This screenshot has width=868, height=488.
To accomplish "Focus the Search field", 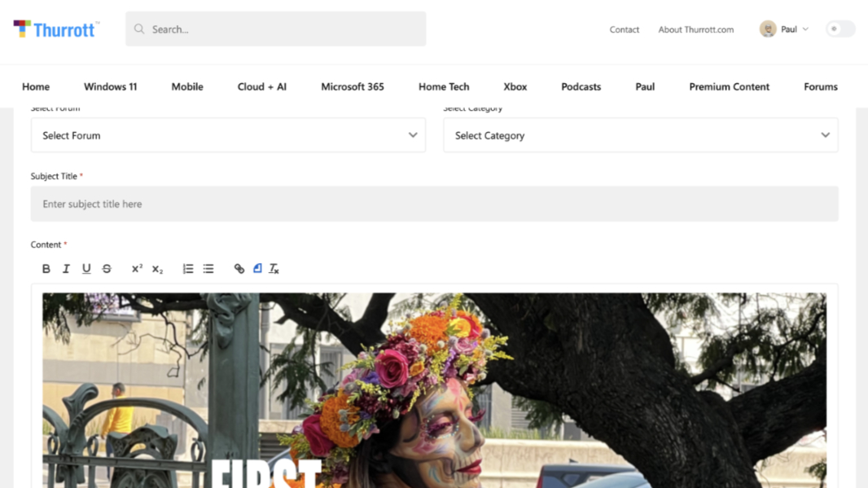I will coord(276,29).
